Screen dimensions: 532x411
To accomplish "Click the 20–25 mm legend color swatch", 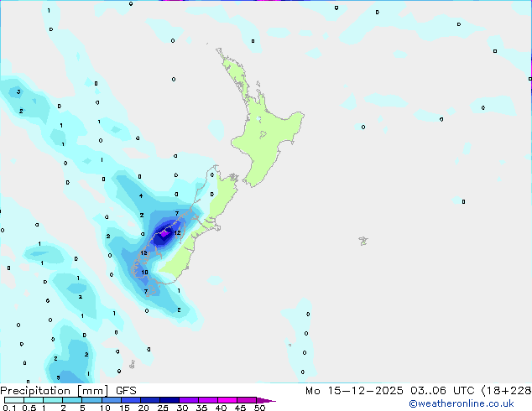I will click(x=149, y=400).
